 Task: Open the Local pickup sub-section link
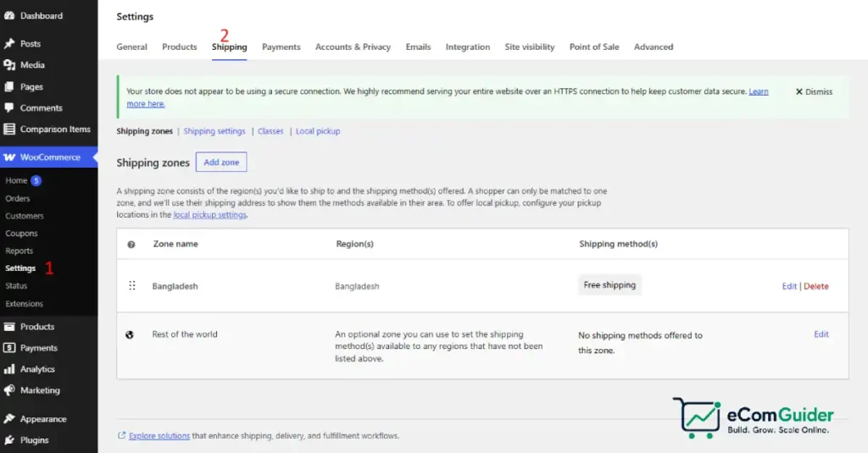(x=318, y=131)
